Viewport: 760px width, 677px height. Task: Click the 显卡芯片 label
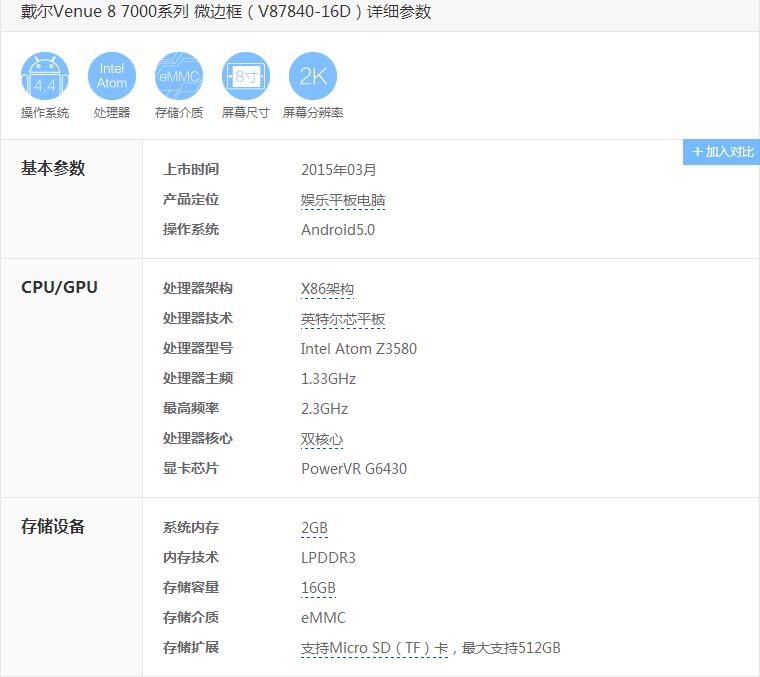tap(191, 469)
